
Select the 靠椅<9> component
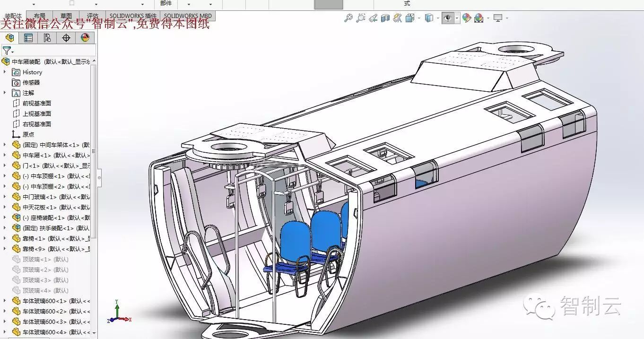pyautogui.click(x=51, y=249)
